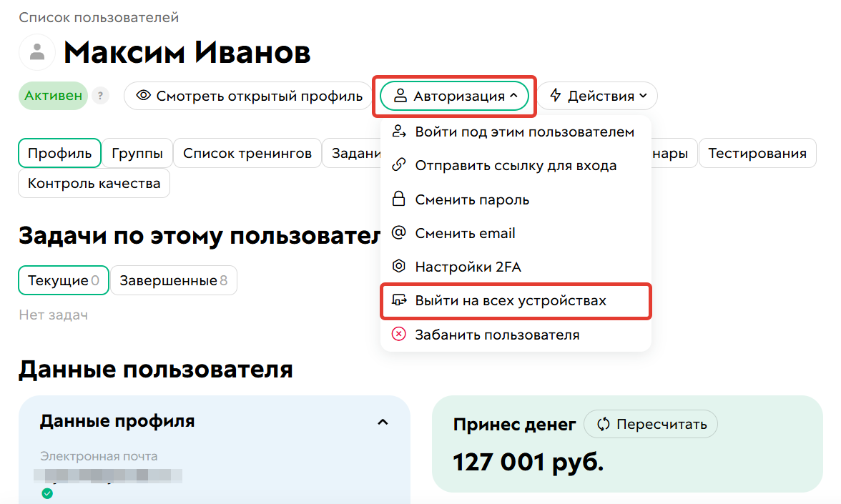Collapse the open "Авторизация" dropdown
841x504 pixels.
pyautogui.click(x=455, y=95)
